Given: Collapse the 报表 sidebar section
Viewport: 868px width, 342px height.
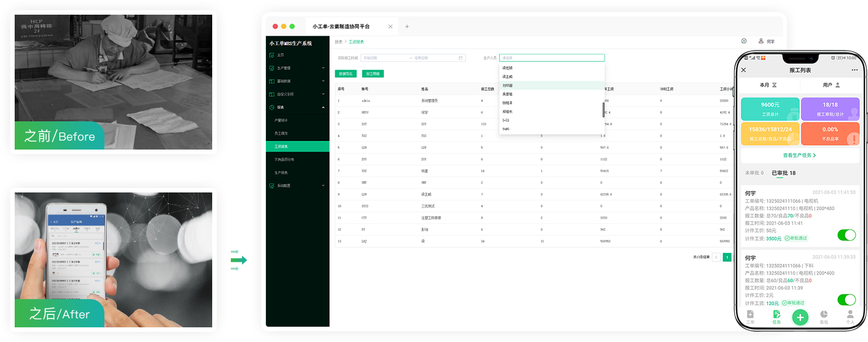Looking at the screenshot, I should point(323,107).
